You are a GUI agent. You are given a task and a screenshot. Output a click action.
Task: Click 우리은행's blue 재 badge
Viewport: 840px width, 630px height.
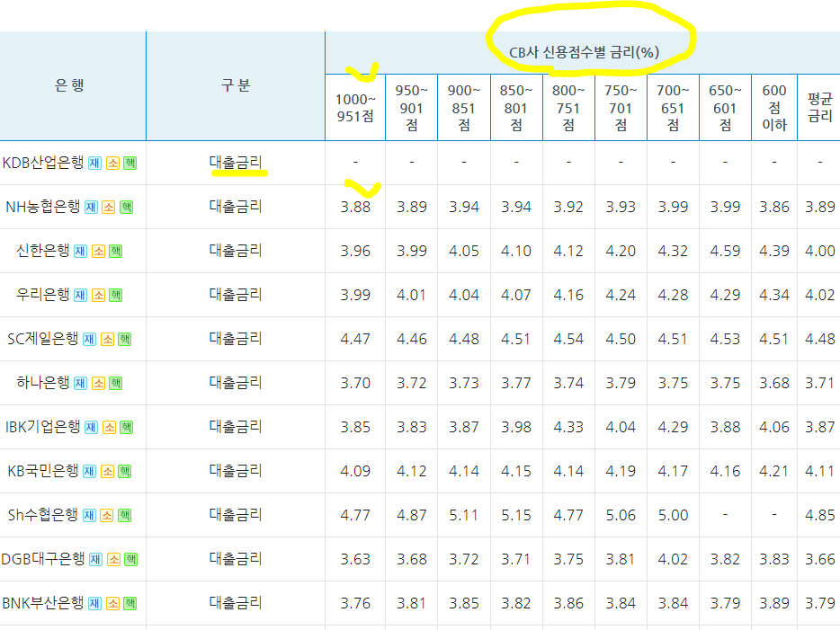[x=80, y=295]
